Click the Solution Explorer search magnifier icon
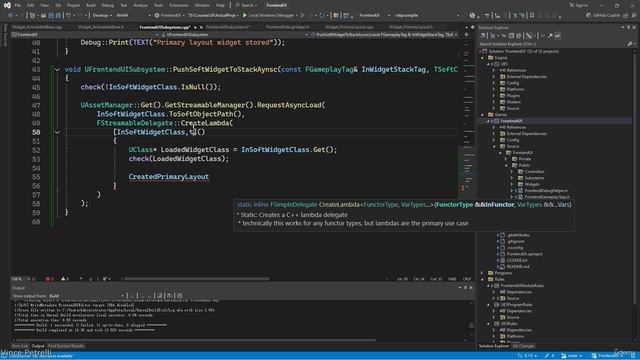Viewport: 640px width, 360px height. [630, 44]
